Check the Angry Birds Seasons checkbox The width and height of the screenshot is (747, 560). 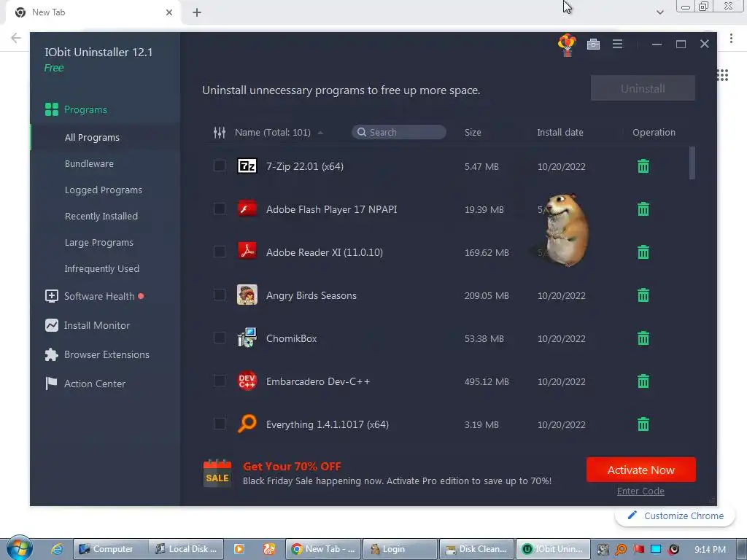(219, 295)
